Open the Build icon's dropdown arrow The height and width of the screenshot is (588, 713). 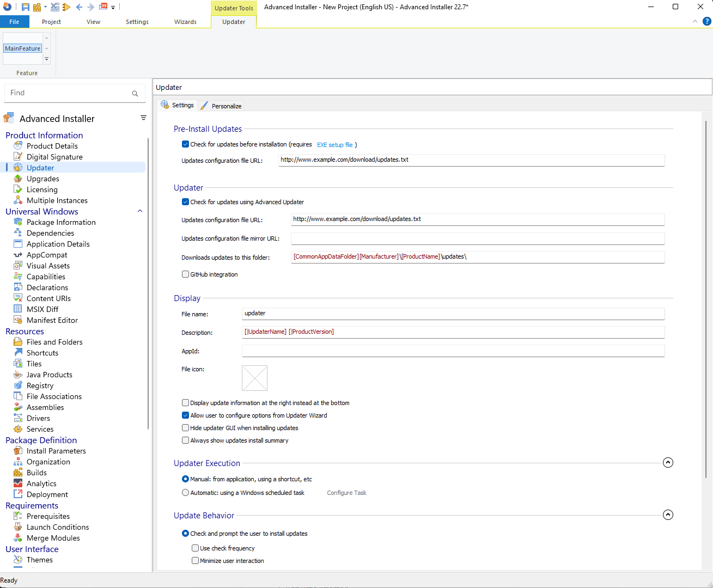coord(45,7)
